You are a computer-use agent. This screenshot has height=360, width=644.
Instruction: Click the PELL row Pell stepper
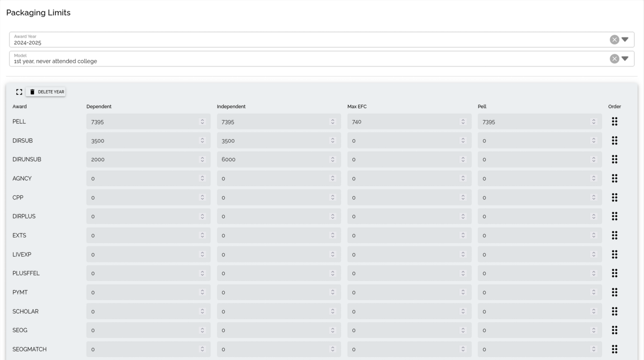click(x=594, y=122)
